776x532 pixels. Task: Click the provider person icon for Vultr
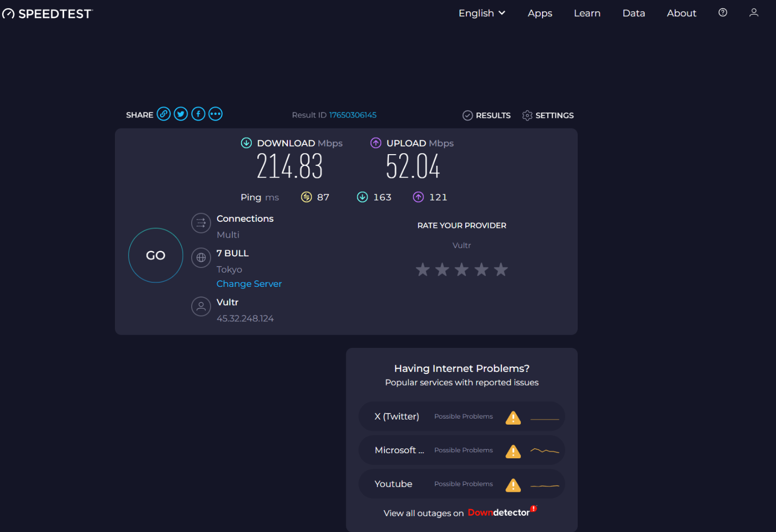click(x=201, y=306)
